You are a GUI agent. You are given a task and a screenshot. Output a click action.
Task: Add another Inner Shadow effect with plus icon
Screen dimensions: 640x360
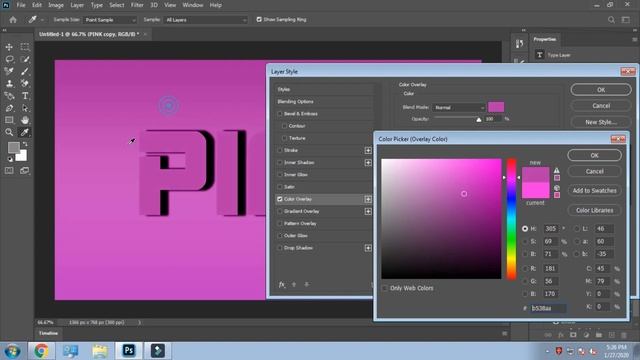(x=368, y=162)
